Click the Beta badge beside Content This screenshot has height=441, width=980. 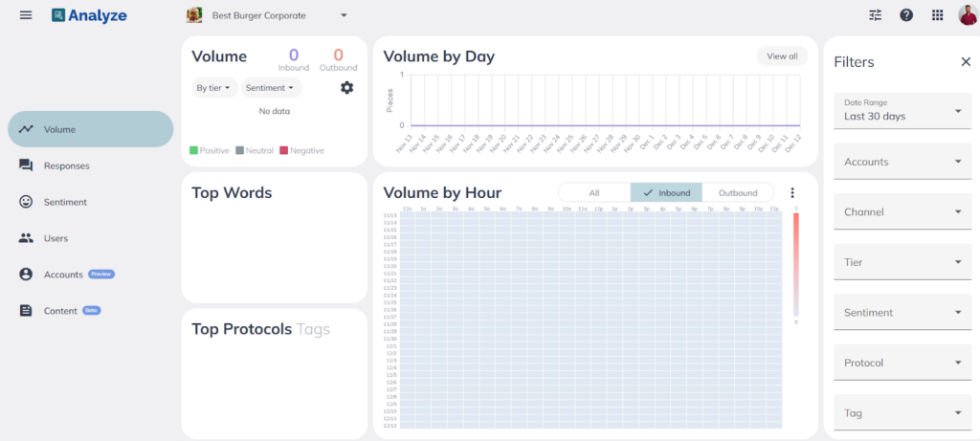(x=92, y=311)
